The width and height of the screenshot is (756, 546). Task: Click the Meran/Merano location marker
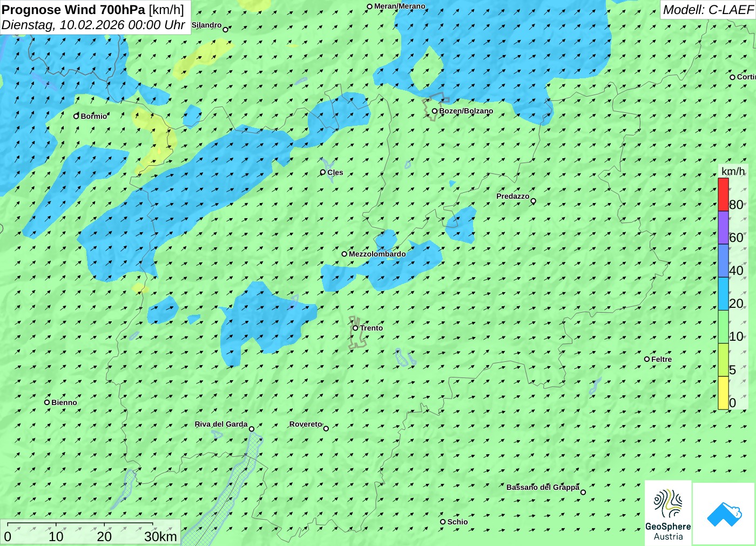(370, 6)
